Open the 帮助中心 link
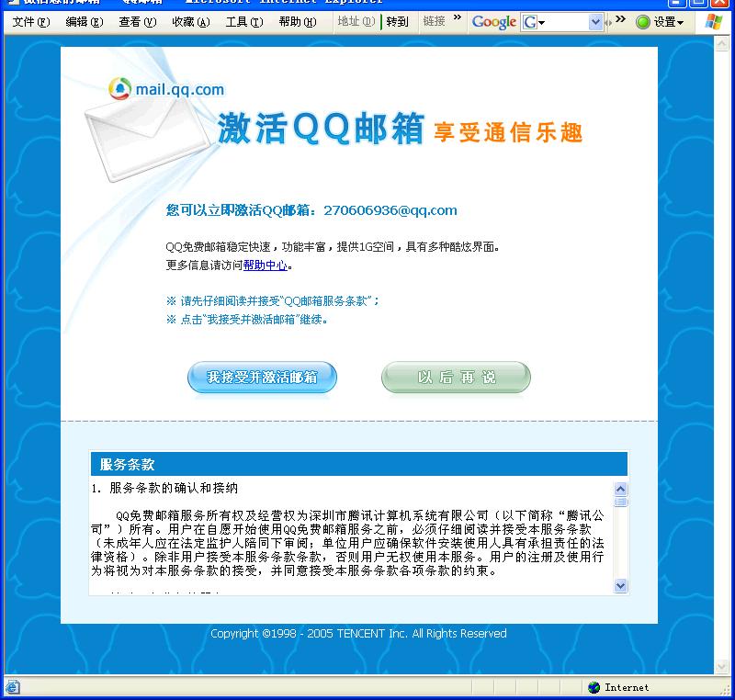 [x=266, y=265]
